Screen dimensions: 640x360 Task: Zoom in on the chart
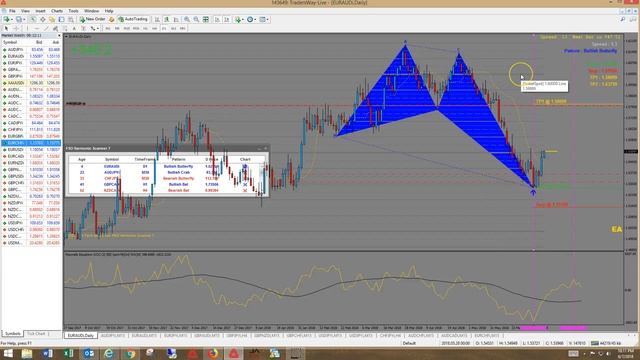(x=187, y=19)
